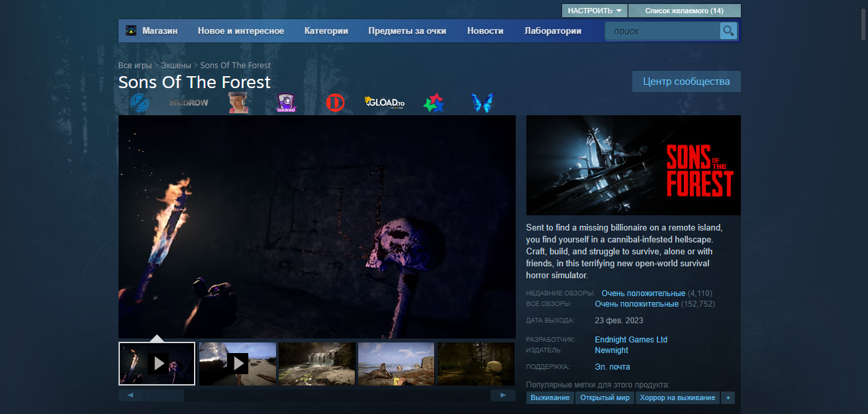The height and width of the screenshot is (414, 868).
Task: Open the НАСТРОИТЬ dropdown
Action: [x=594, y=11]
